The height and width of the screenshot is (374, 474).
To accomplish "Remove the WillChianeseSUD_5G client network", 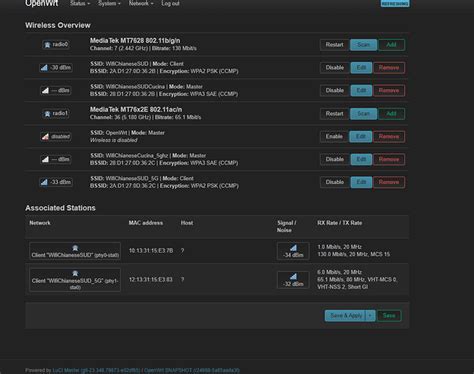I will (389, 182).
